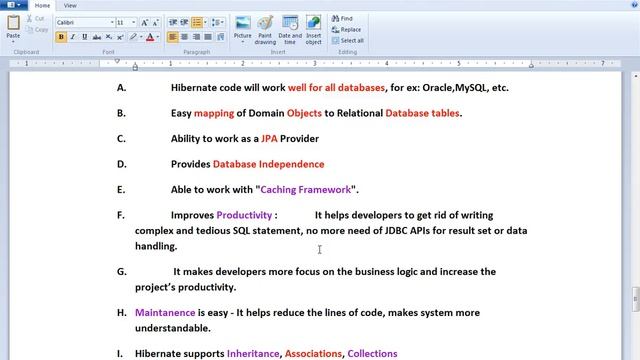Center-align the text

click(x=184, y=37)
